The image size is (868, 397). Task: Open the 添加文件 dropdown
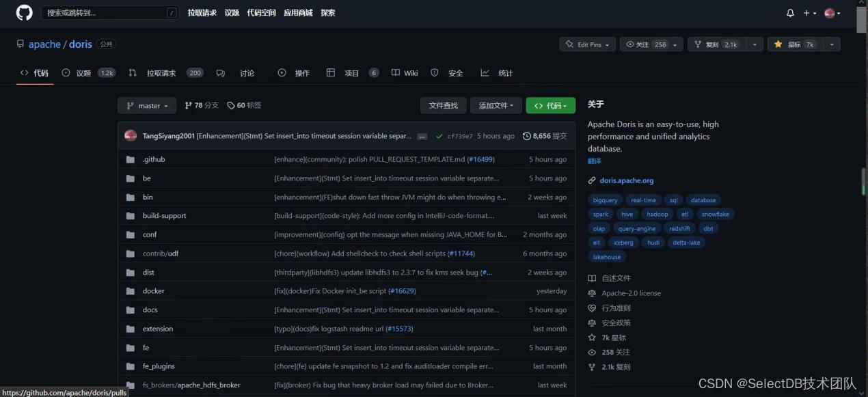click(496, 105)
